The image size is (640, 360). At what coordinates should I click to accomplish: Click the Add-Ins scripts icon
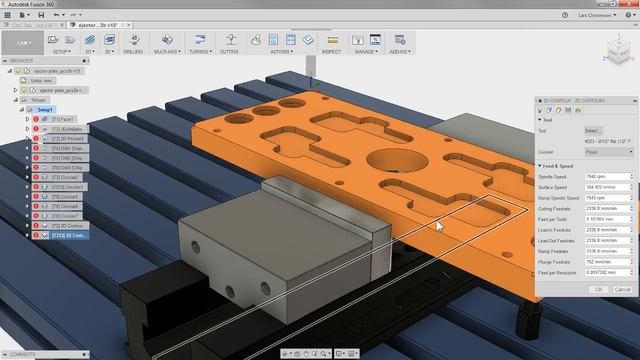(400, 40)
